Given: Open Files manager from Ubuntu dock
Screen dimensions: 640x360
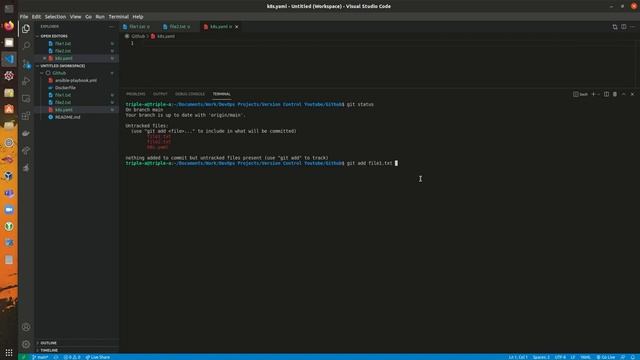Looking at the screenshot, I should (x=9, y=42).
